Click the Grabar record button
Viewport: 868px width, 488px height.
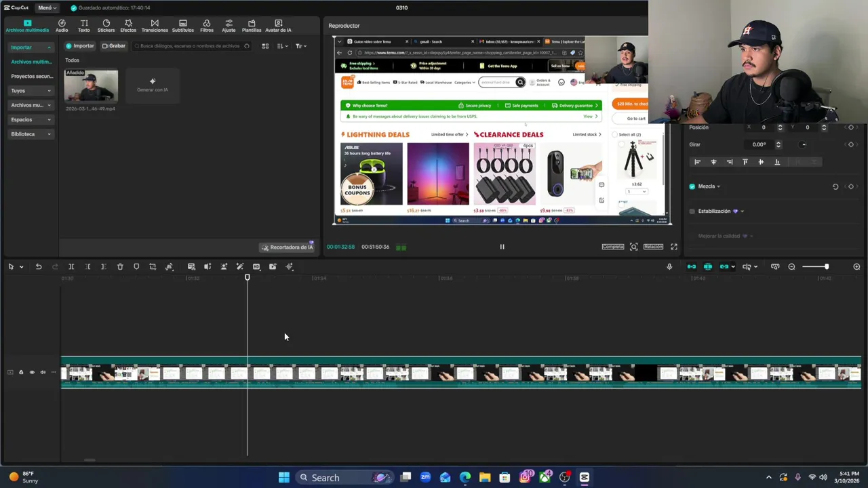point(113,46)
